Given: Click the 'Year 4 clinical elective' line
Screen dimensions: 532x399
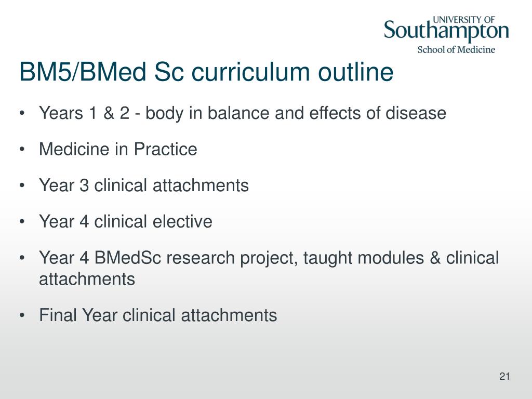Looking at the screenshot, I should coord(126,221).
